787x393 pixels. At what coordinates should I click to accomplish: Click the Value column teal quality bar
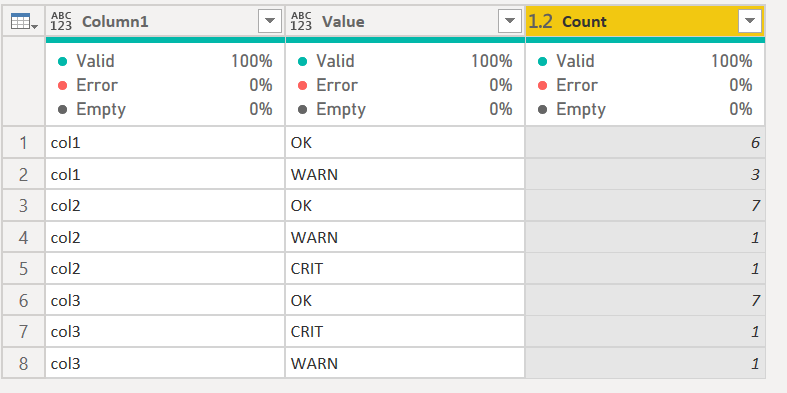pos(405,40)
